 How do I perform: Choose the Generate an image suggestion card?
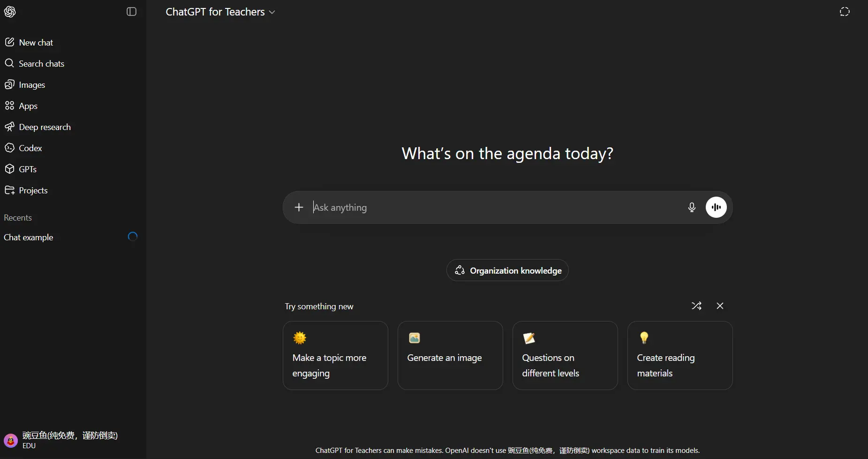(450, 355)
